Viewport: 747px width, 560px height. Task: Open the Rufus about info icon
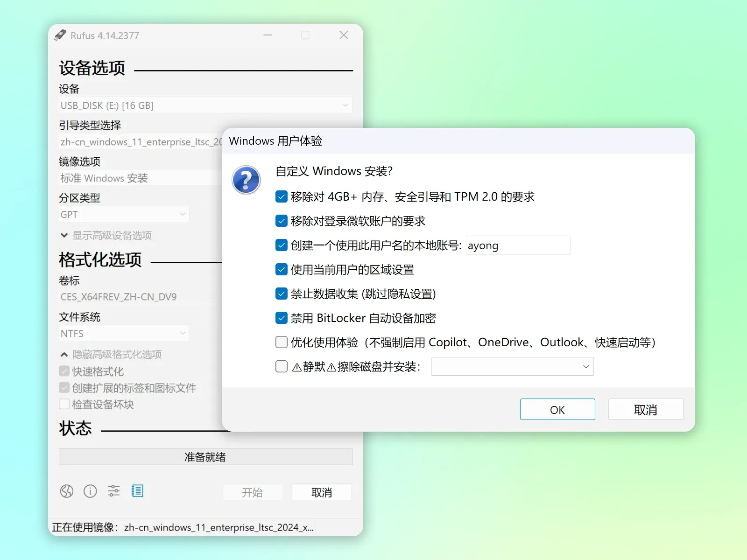[x=90, y=491]
